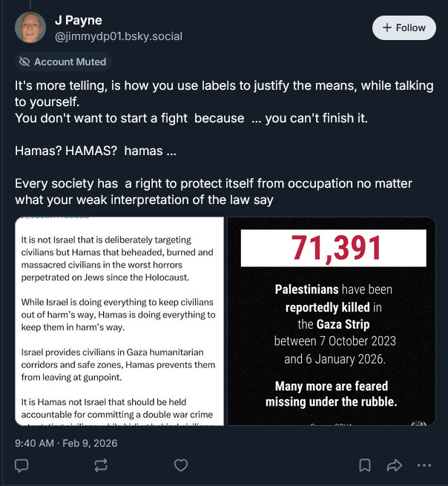Viewport: 448px width, 486px height.
Task: Repost this post using the repost icon
Action: tap(101, 465)
